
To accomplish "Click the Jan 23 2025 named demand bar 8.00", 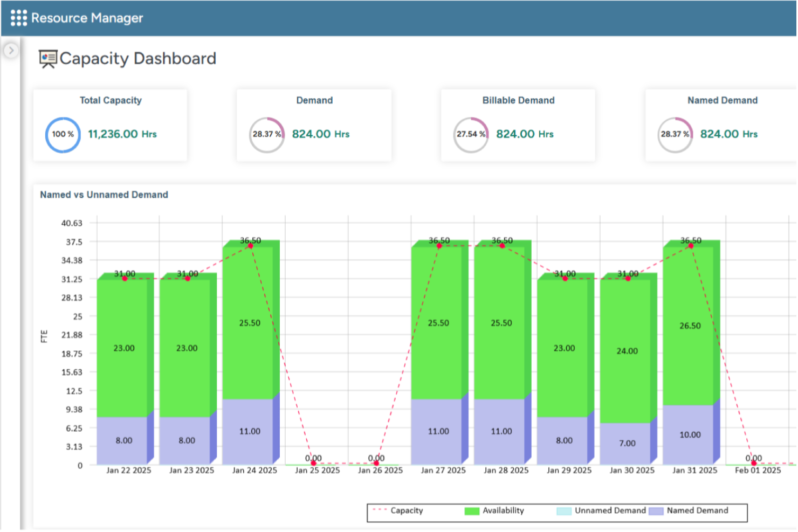I will click(185, 441).
